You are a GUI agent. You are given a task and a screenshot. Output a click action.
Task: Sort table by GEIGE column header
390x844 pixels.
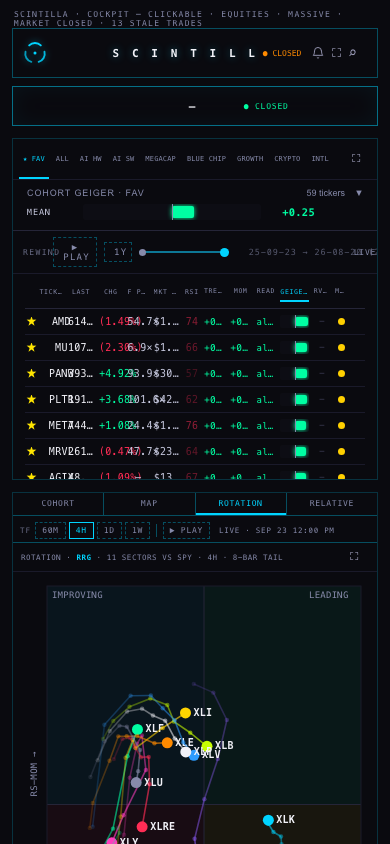click(x=294, y=291)
